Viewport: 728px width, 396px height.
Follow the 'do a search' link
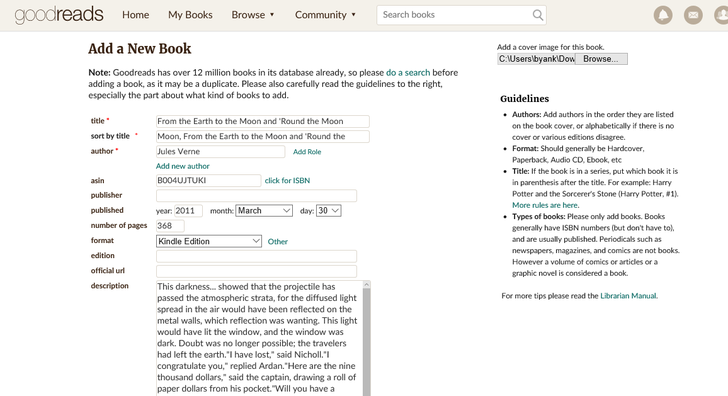[408, 72]
